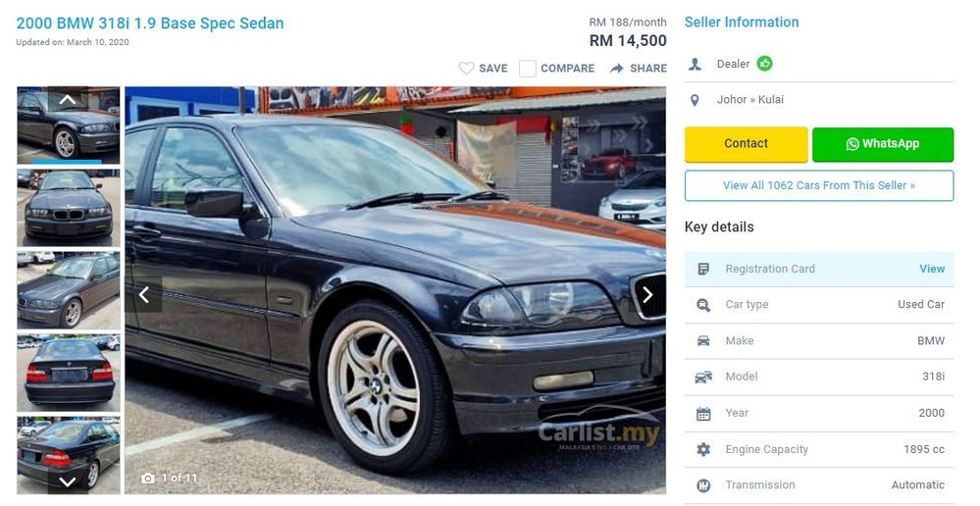Click the Engine Capacity gear icon
The width and height of the screenshot is (980, 506).
703,449
